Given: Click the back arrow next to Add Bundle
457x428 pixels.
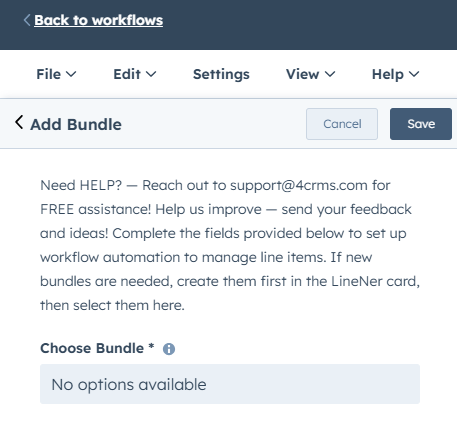Looking at the screenshot, I should click(19, 122).
